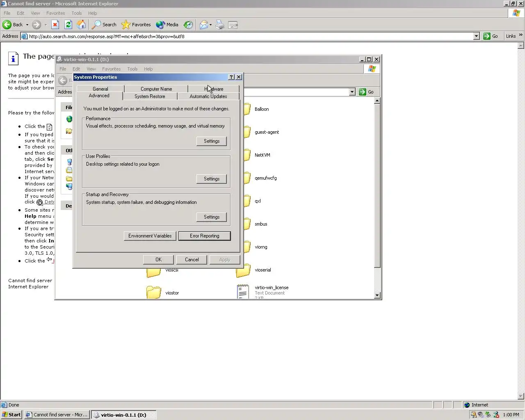Screen dimensions: 525x420
Task: Open the Help menu in Internet Explorer
Action: pos(93,13)
